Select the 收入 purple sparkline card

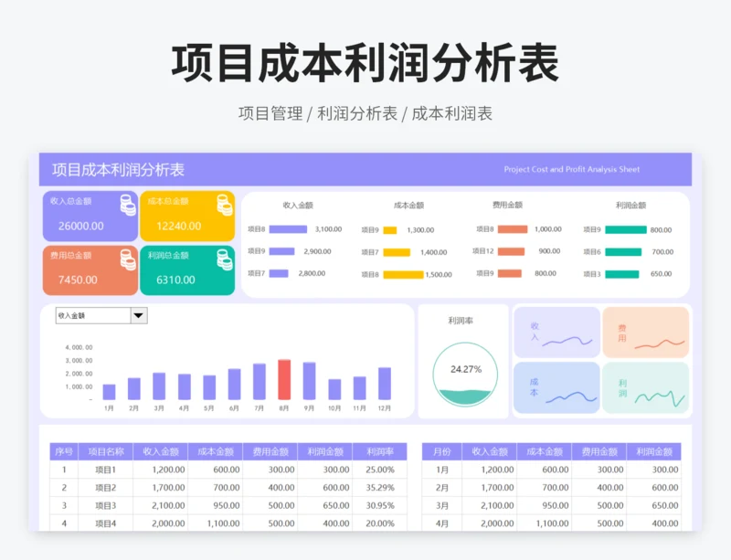556,333
